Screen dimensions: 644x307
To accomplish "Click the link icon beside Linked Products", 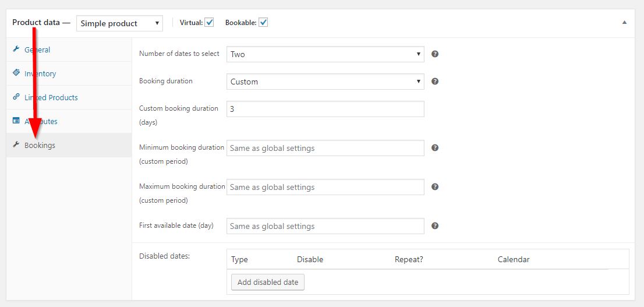I will point(16,97).
